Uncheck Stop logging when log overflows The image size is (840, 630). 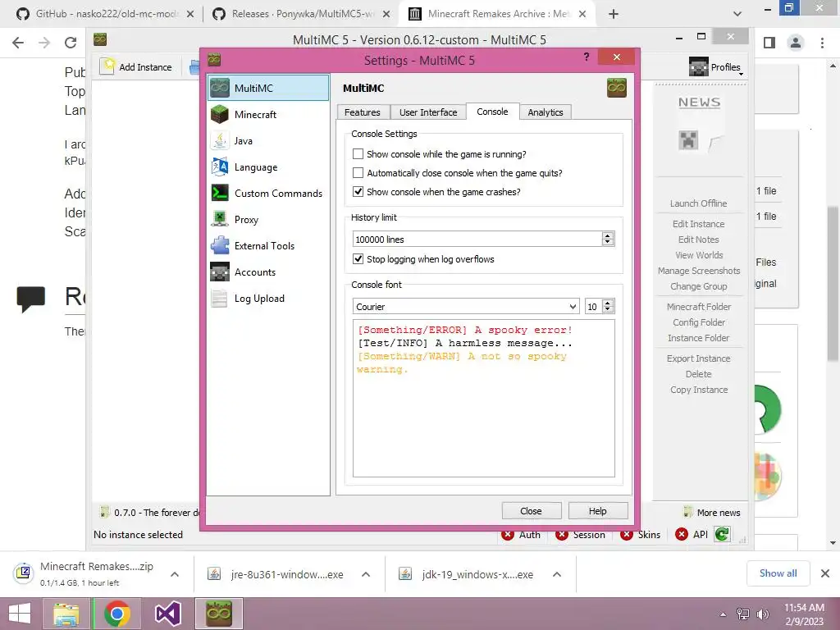click(x=358, y=258)
